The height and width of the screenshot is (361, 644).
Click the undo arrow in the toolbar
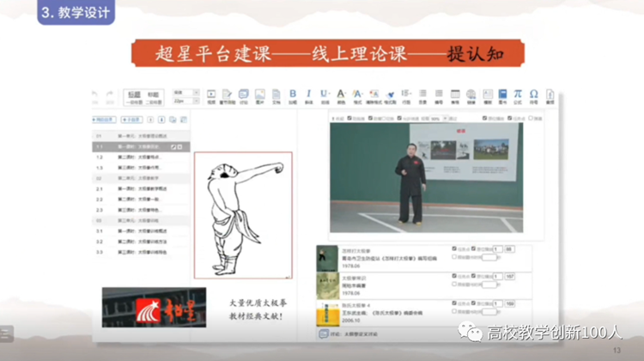coord(95,94)
